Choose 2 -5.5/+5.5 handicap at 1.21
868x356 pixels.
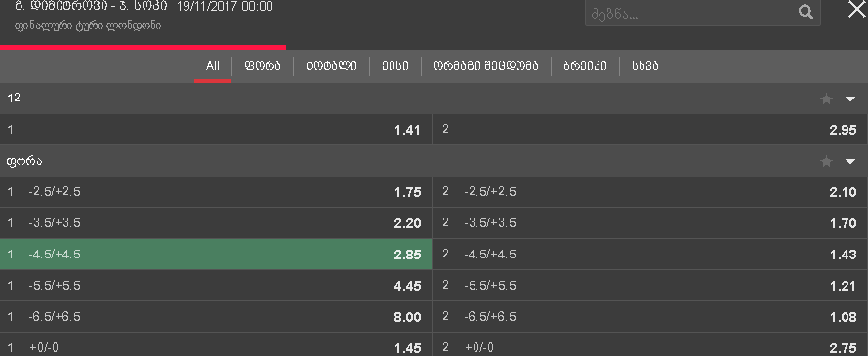pyautogui.click(x=650, y=286)
